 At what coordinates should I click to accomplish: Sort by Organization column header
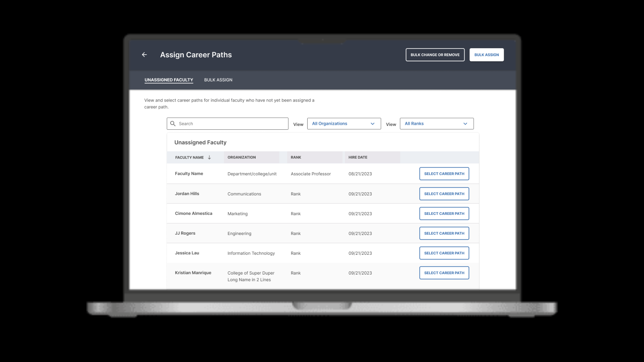(241, 157)
